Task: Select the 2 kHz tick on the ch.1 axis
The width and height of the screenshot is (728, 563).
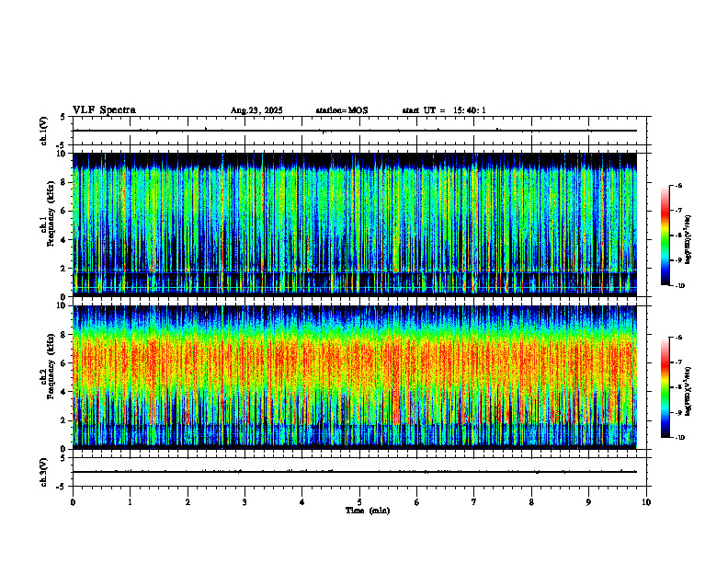Action: (64, 268)
